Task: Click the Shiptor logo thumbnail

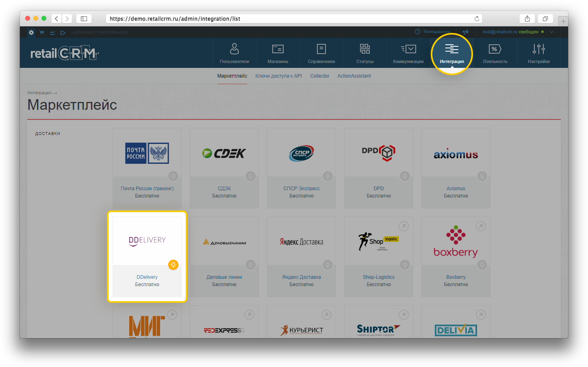Action: [379, 330]
